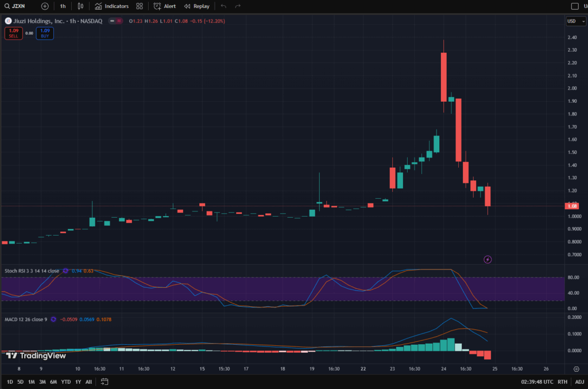Select the YTD range option
The height and width of the screenshot is (389, 588).
65,381
